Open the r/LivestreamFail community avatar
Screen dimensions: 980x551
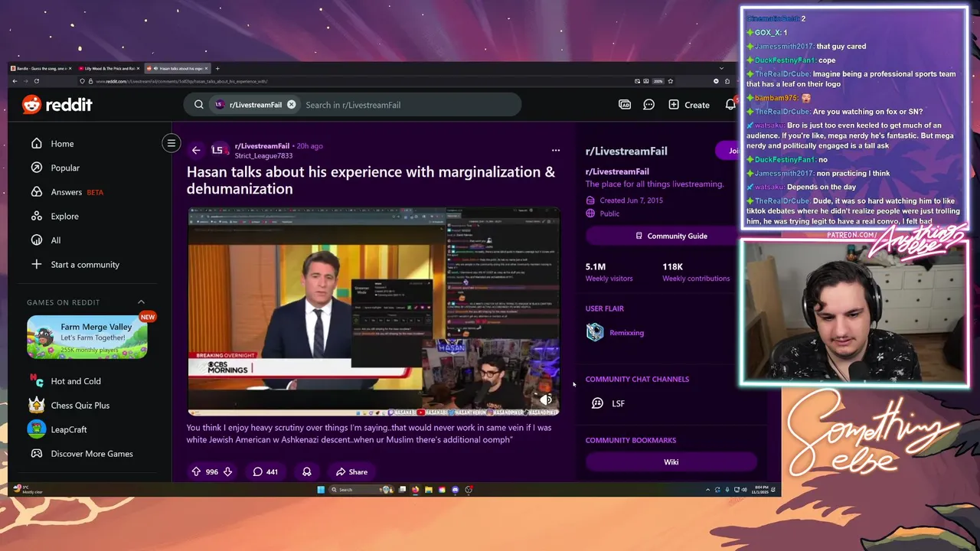pyautogui.click(x=218, y=150)
